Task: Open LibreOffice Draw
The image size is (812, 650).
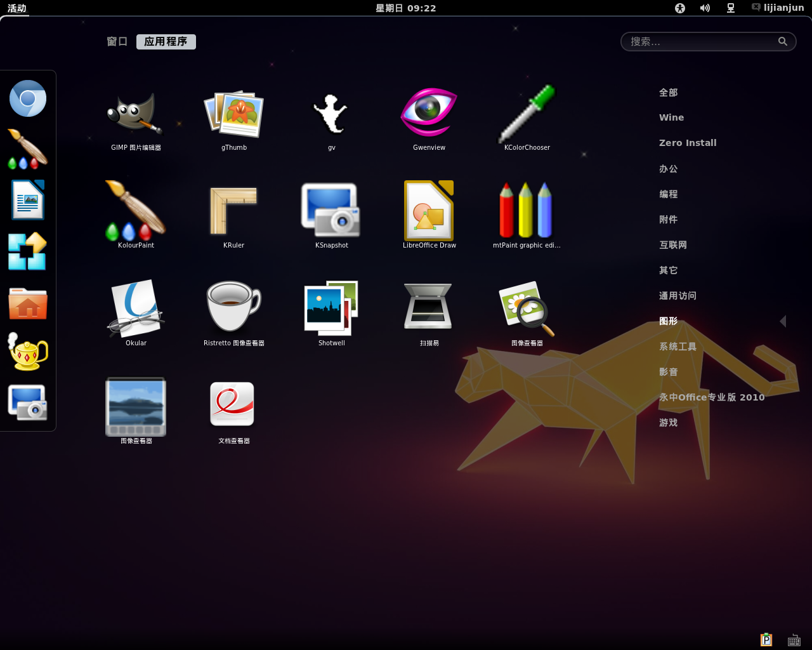Action: pos(429,215)
